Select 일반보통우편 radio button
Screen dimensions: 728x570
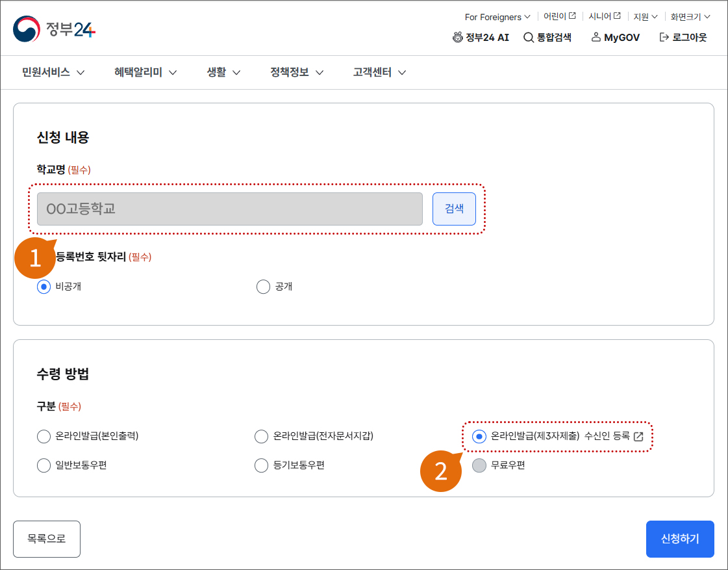pos(44,465)
